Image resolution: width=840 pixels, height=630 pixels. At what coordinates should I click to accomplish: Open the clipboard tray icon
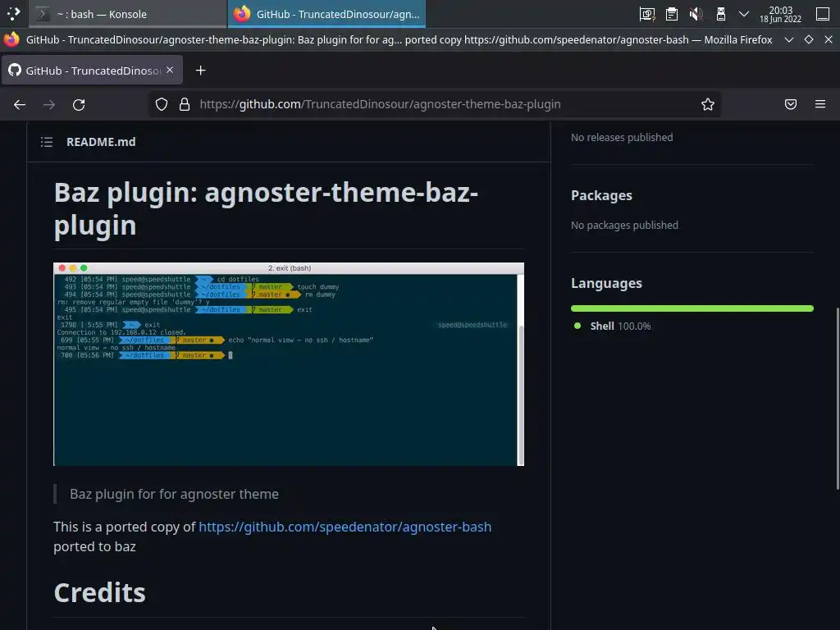(672, 14)
